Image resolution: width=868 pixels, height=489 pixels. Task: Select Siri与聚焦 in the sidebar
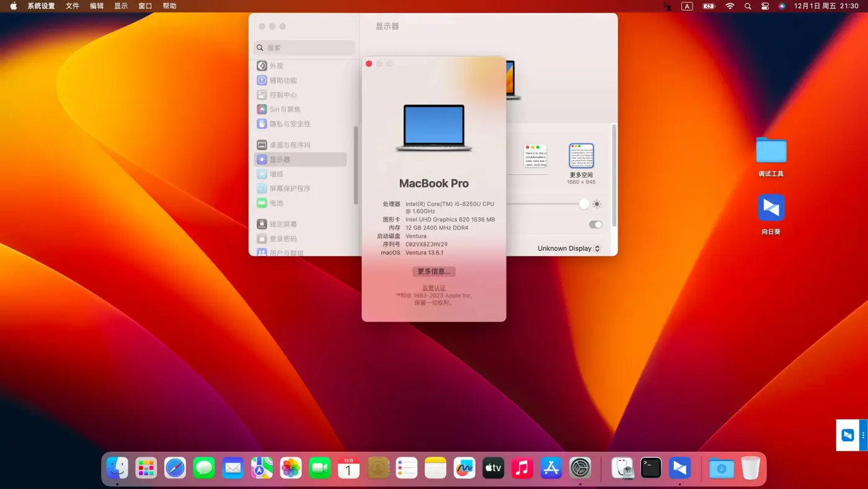(283, 109)
